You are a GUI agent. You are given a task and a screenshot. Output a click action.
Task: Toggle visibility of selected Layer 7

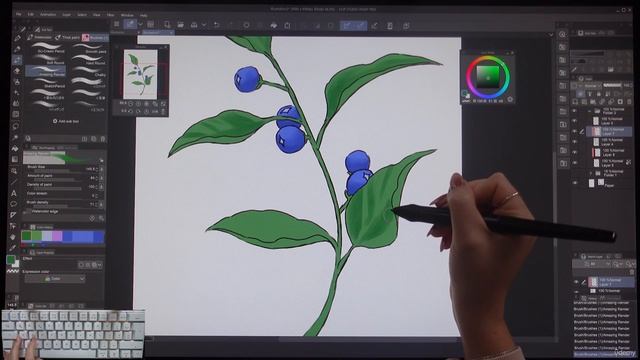pyautogui.click(x=574, y=131)
